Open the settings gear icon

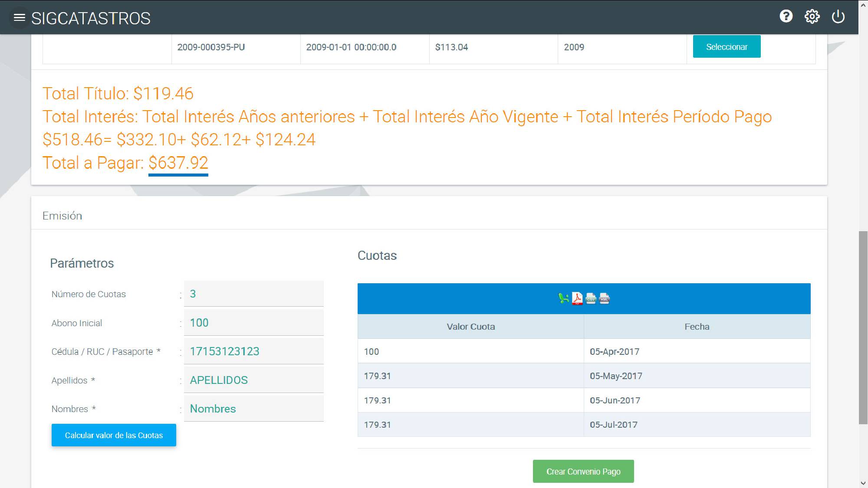(x=812, y=16)
